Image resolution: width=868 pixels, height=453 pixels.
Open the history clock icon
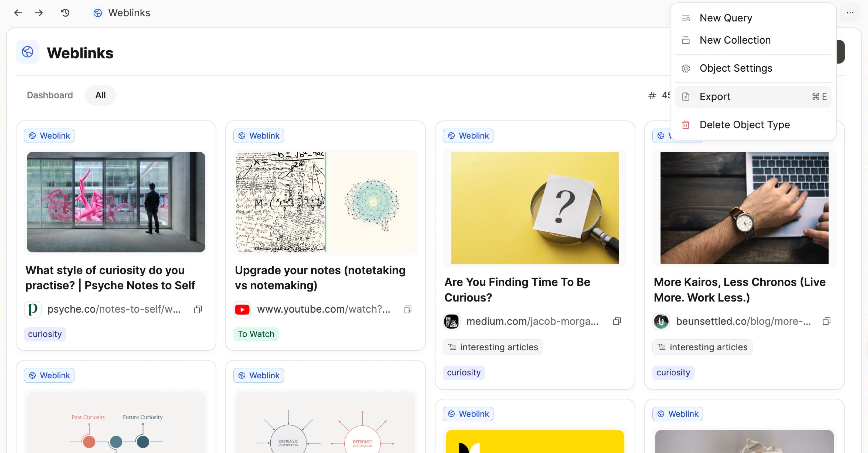65,13
